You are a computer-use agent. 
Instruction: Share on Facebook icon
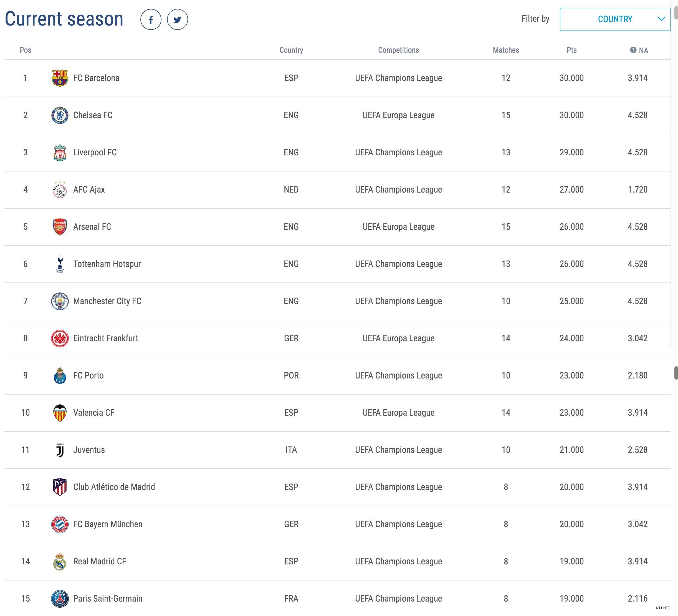point(151,19)
